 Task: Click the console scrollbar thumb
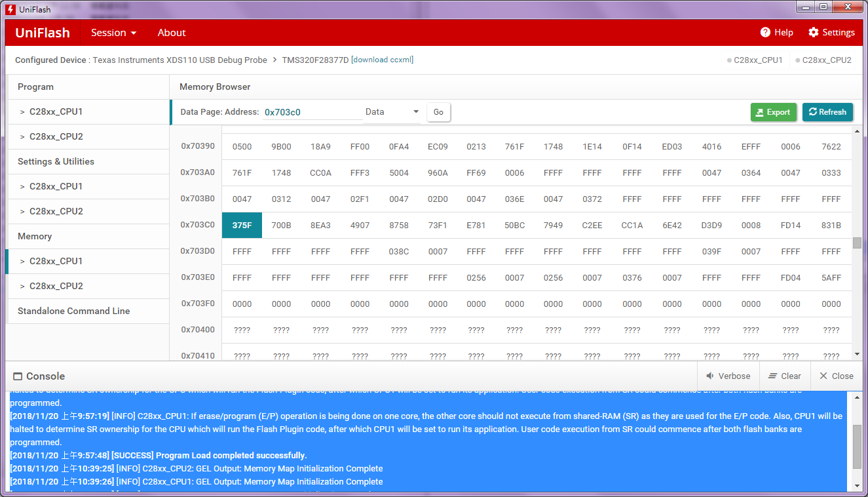856,446
